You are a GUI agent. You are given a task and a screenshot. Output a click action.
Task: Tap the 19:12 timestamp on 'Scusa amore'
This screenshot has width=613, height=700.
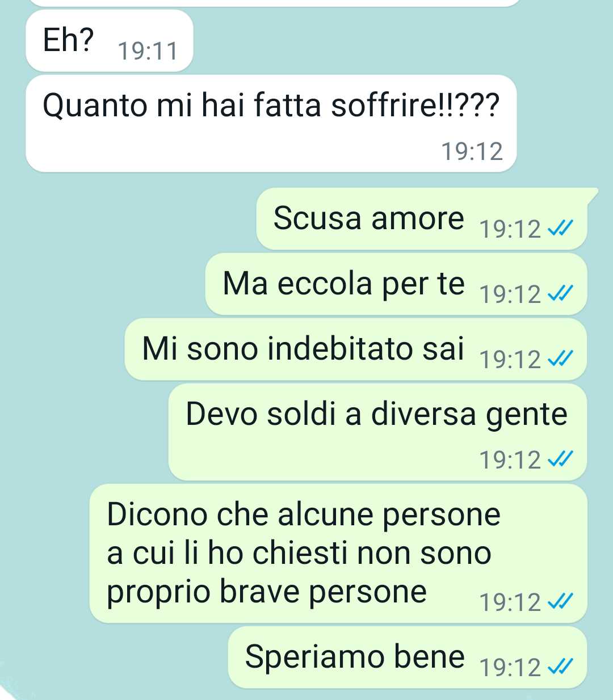pos(510,229)
